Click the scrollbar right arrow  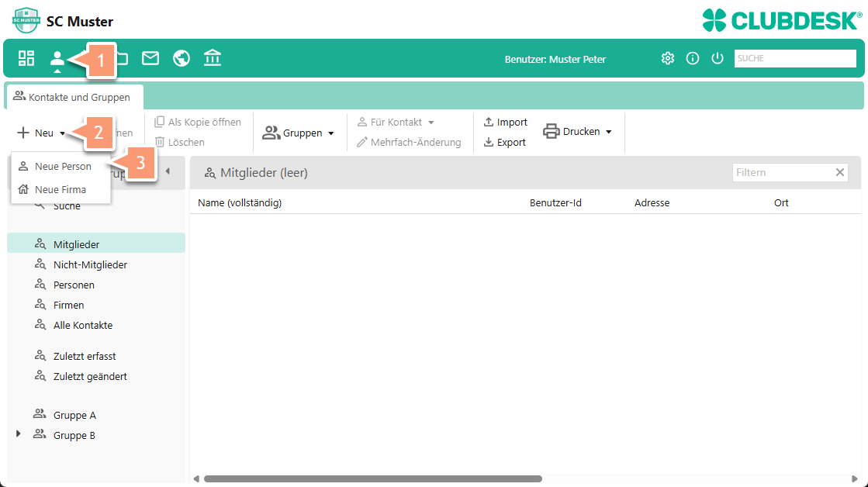click(x=854, y=478)
